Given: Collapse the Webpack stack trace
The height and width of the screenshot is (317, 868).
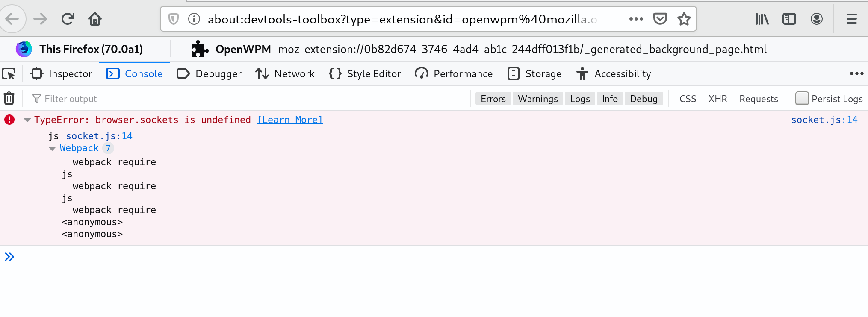Looking at the screenshot, I should tap(52, 148).
